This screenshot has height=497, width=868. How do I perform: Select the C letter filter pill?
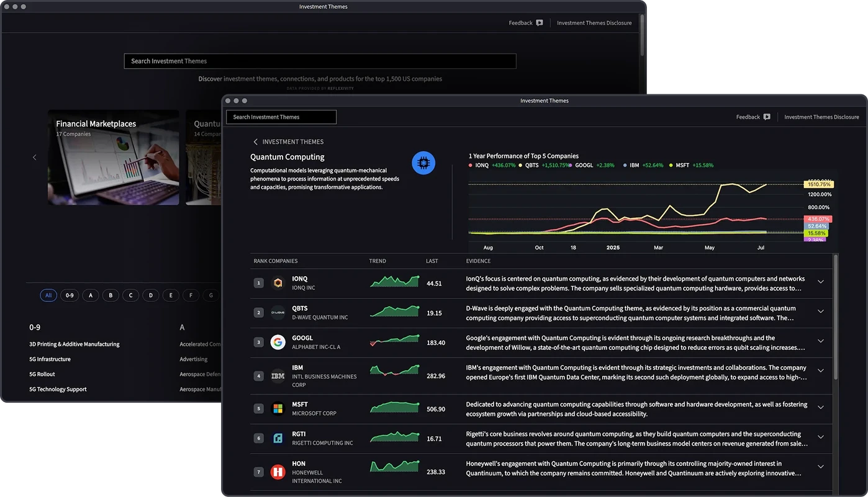(x=130, y=295)
